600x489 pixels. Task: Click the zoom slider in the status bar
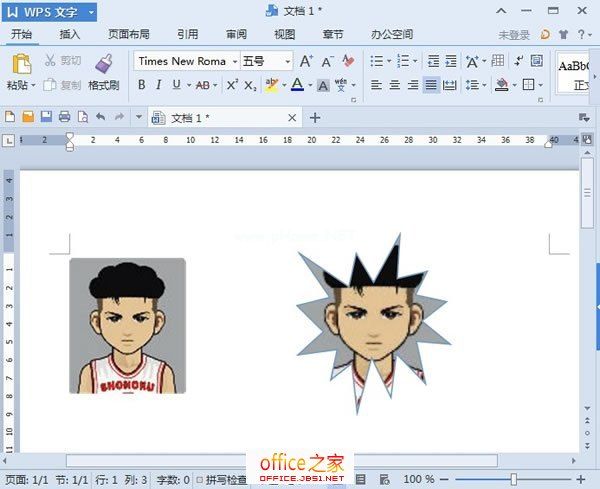tap(514, 480)
